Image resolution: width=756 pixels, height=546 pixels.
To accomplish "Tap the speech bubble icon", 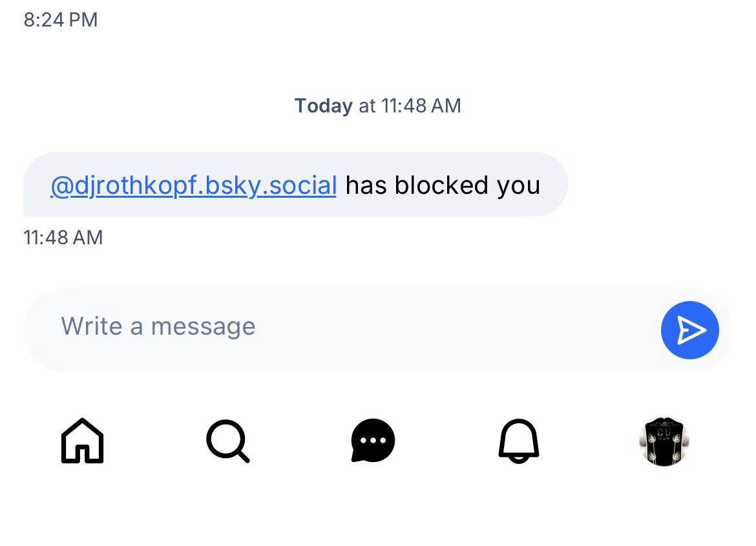I will click(x=373, y=441).
